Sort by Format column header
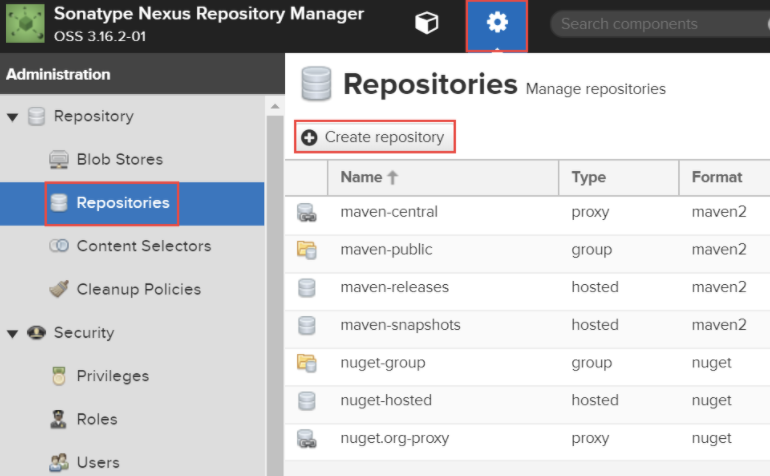 pyautogui.click(x=724, y=177)
